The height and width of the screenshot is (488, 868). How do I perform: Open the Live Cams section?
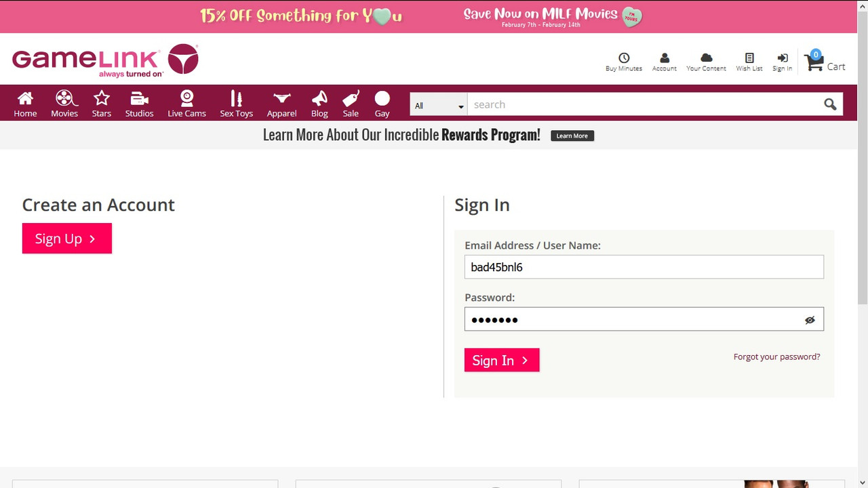[x=186, y=104]
